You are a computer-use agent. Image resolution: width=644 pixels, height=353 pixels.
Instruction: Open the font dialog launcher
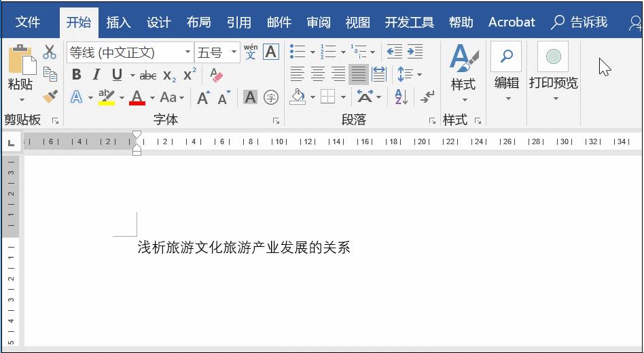pos(276,121)
